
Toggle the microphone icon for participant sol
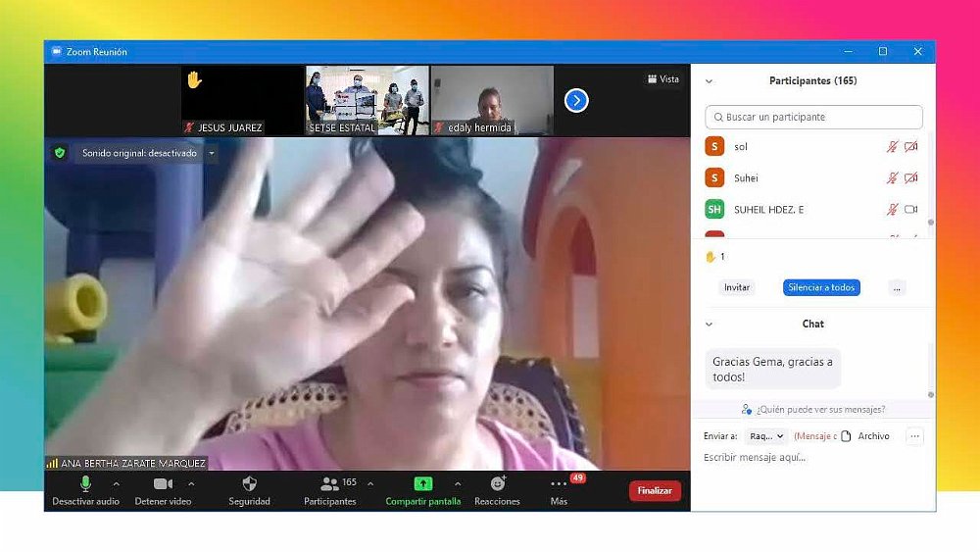point(892,147)
